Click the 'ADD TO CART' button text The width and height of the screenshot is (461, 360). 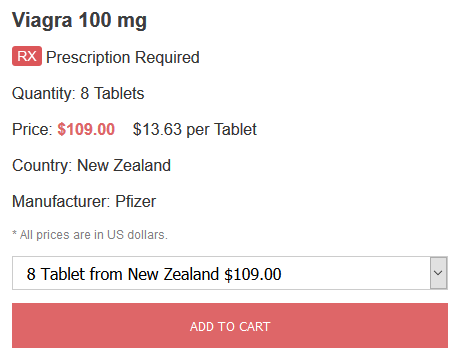(230, 327)
